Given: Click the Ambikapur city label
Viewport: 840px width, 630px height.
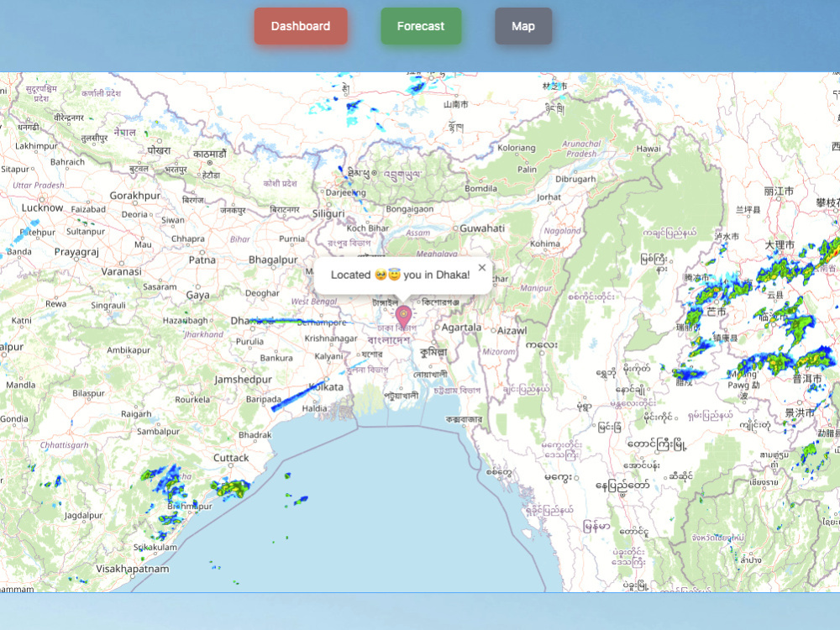Looking at the screenshot, I should click(x=128, y=349).
